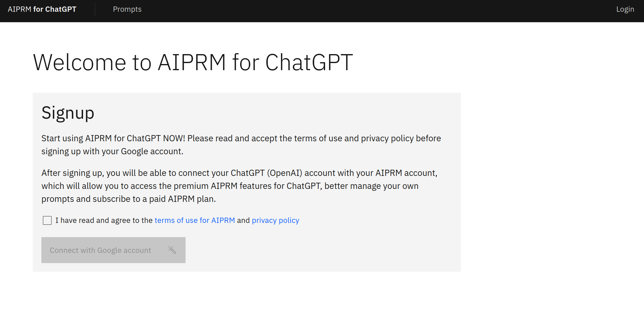
Task: Open the privacy policy link
Action: [x=275, y=220]
